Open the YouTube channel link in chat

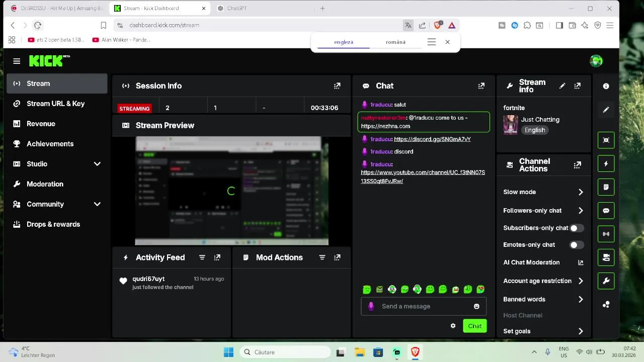(x=423, y=176)
